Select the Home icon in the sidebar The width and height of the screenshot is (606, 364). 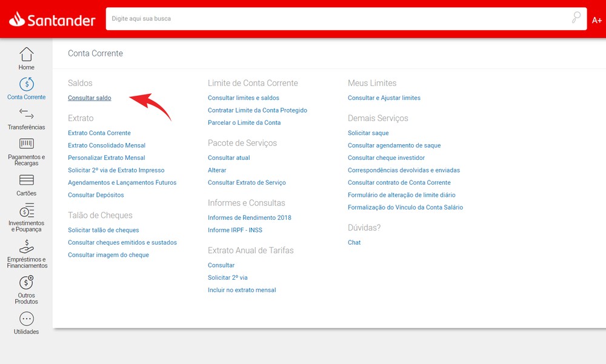pyautogui.click(x=26, y=54)
